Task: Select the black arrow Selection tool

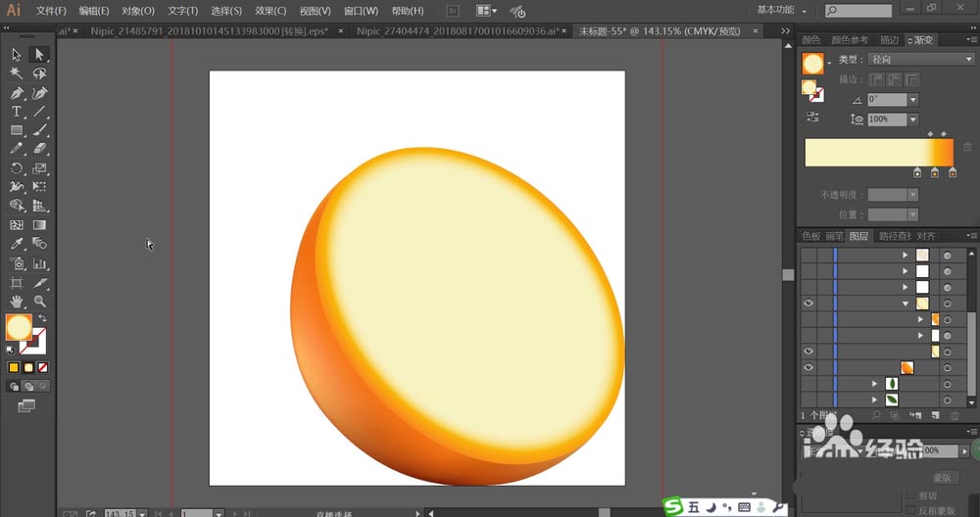Action: coord(17,54)
